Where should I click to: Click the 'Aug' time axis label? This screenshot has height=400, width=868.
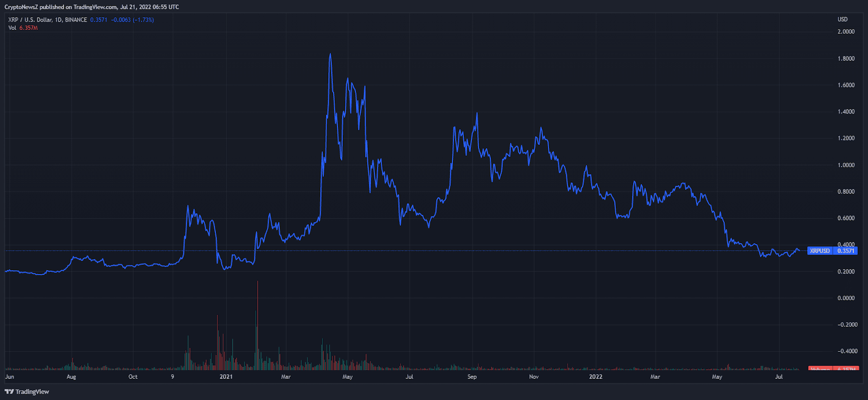tap(71, 377)
